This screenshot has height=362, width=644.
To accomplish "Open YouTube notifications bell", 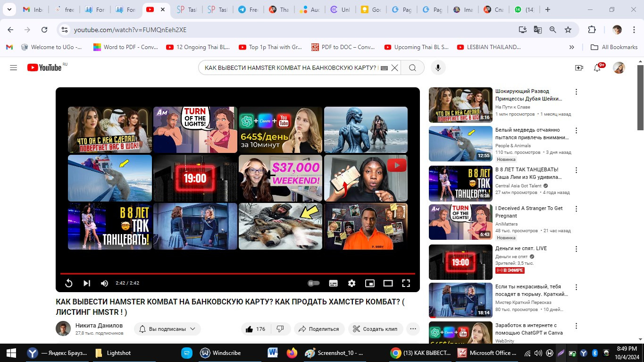I will tap(598, 68).
